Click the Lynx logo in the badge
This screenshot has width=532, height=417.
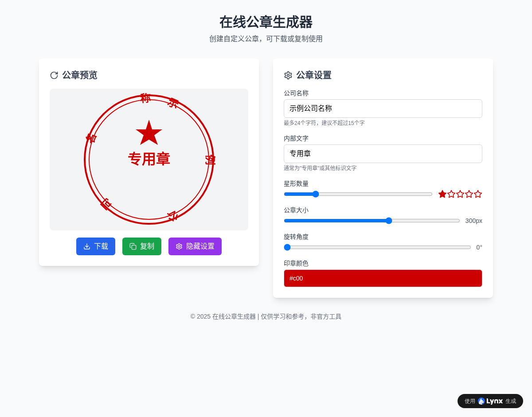490,401
